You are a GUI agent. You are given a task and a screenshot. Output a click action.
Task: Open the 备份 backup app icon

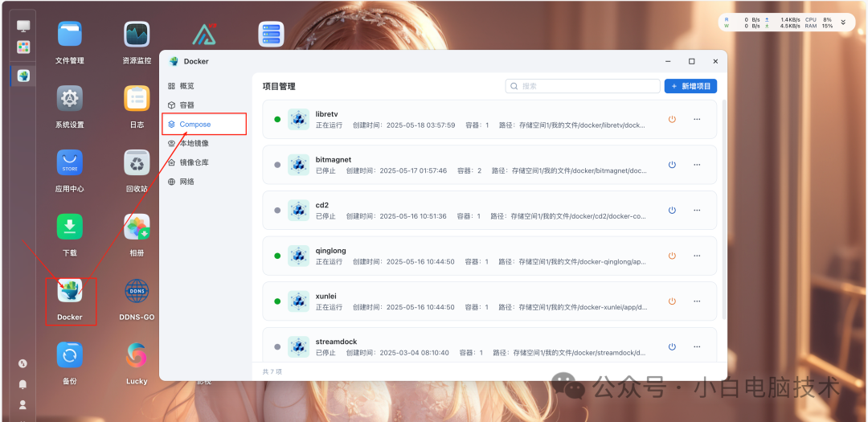click(70, 355)
